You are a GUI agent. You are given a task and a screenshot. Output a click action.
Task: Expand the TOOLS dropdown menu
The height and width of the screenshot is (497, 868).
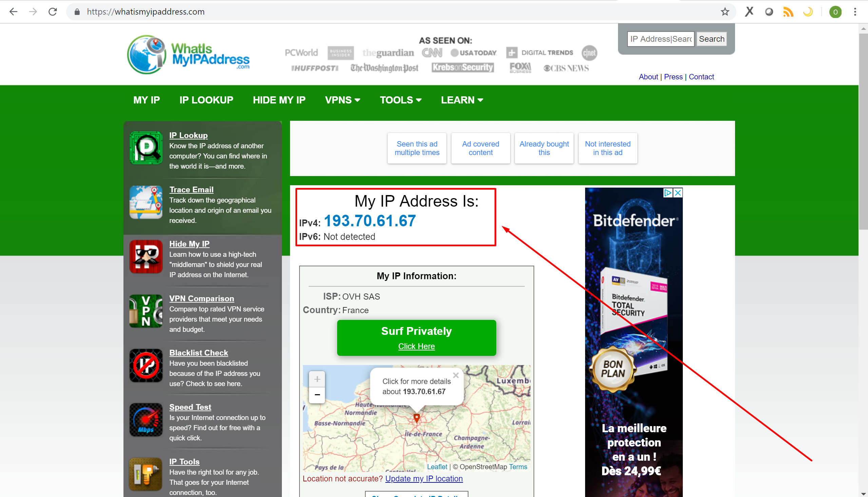pyautogui.click(x=401, y=100)
